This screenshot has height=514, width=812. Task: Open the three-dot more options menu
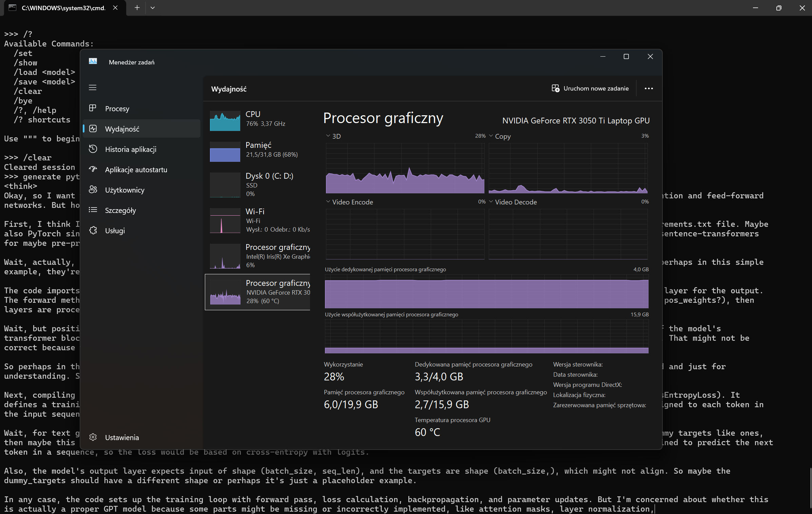[649, 88]
